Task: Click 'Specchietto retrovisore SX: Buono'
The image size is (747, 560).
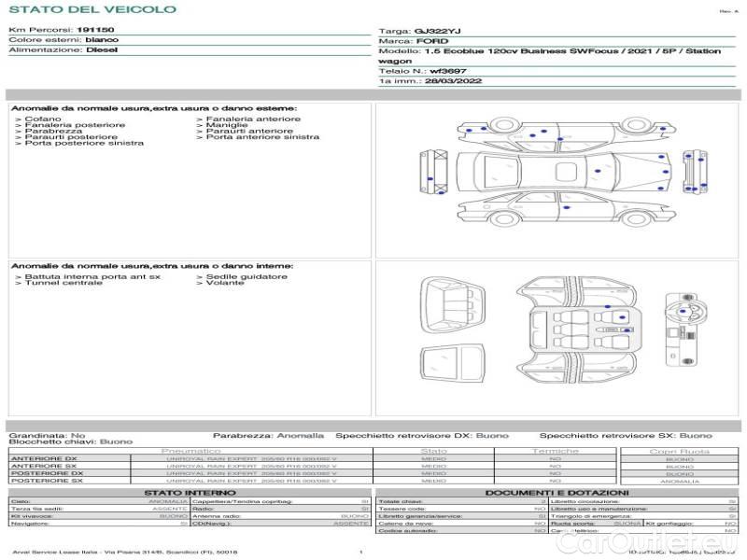Action: pyautogui.click(x=626, y=436)
